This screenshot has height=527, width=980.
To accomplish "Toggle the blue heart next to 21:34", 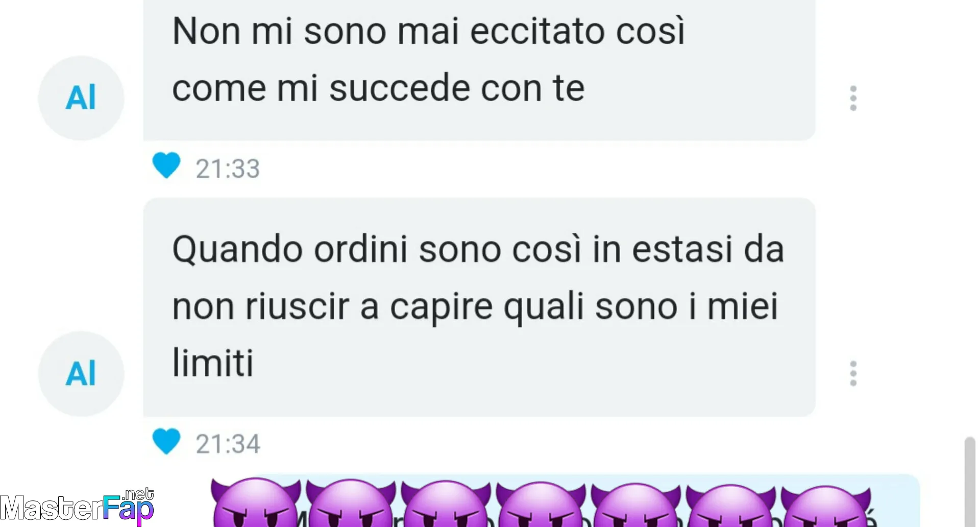I will point(166,441).
